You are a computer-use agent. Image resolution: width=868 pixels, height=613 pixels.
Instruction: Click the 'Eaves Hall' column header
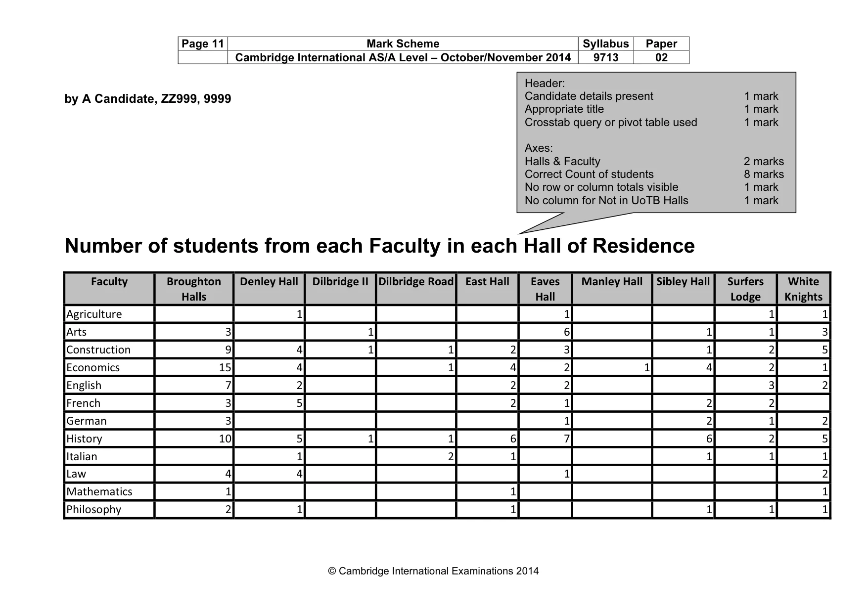tap(545, 289)
